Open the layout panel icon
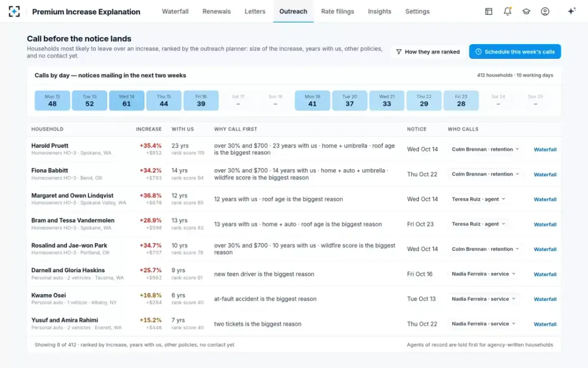Screen dimensions: 588x368 (489, 11)
